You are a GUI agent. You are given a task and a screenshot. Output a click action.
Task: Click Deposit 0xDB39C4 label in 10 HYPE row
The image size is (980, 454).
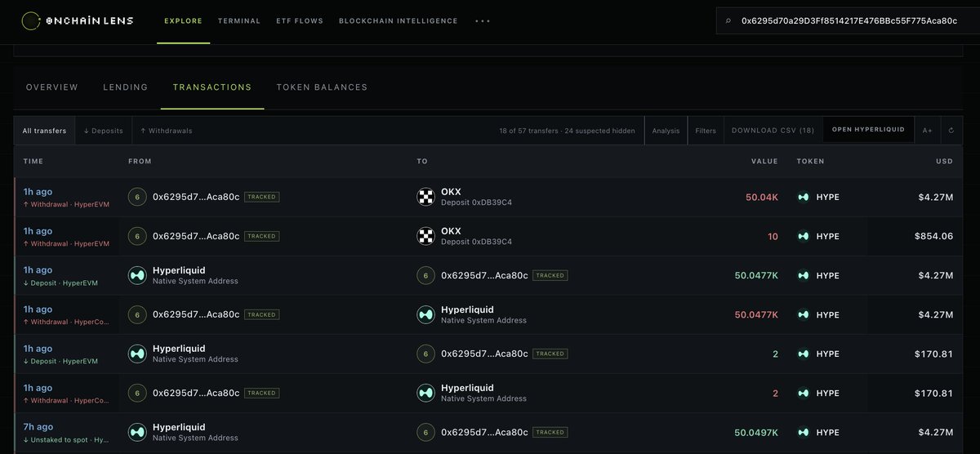coord(476,242)
